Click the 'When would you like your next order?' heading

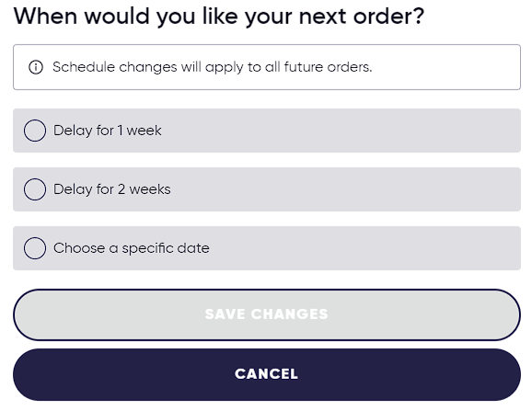pyautogui.click(x=219, y=16)
